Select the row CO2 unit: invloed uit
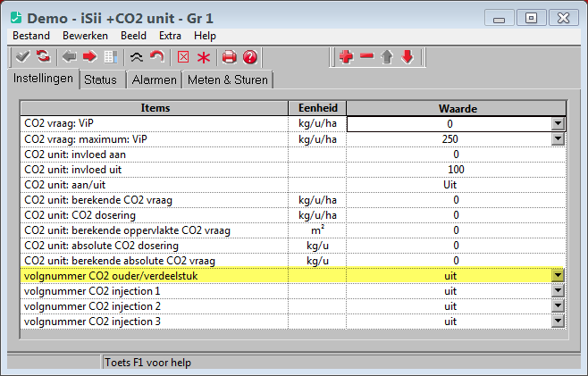This screenshot has height=376, width=588. point(293,170)
